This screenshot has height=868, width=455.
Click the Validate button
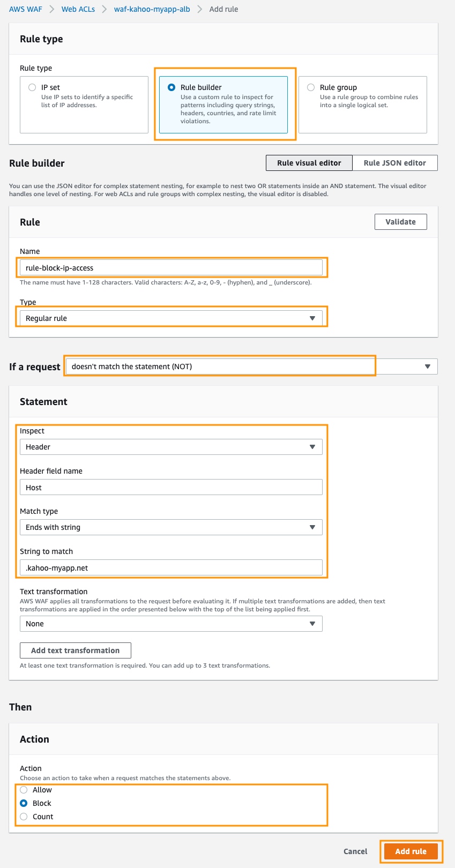pyautogui.click(x=400, y=222)
